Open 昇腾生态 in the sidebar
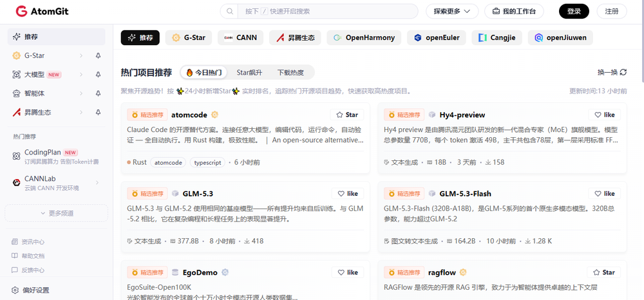 pos(38,112)
